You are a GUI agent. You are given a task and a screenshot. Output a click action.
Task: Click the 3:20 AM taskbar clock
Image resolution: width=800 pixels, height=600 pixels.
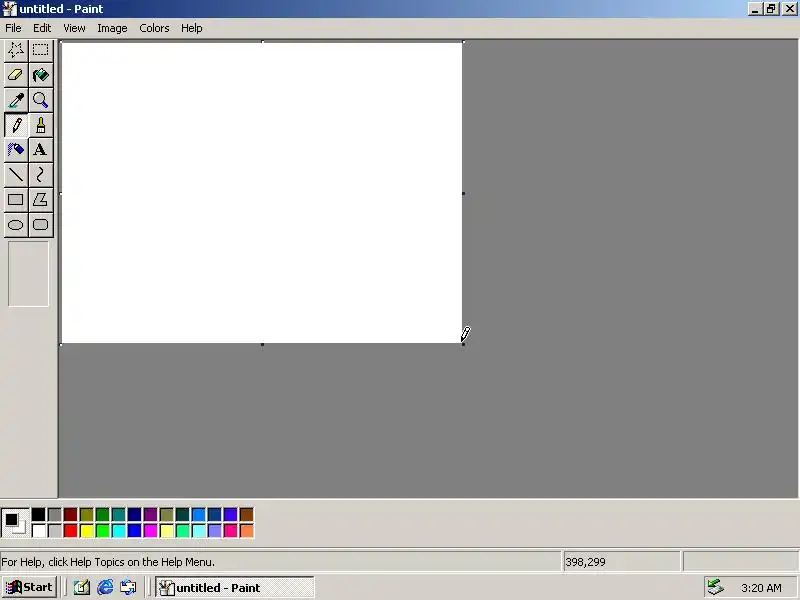[761, 588]
